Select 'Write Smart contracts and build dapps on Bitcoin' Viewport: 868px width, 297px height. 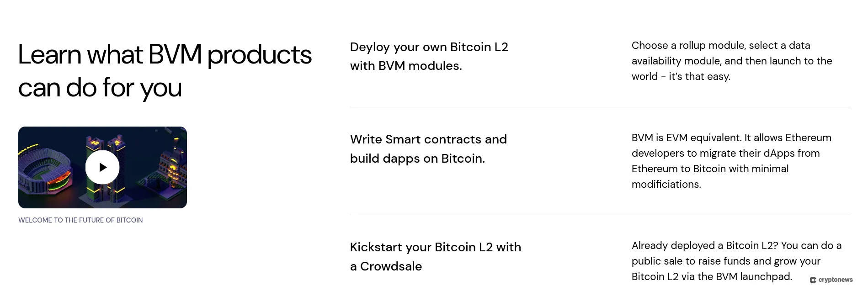428,149
